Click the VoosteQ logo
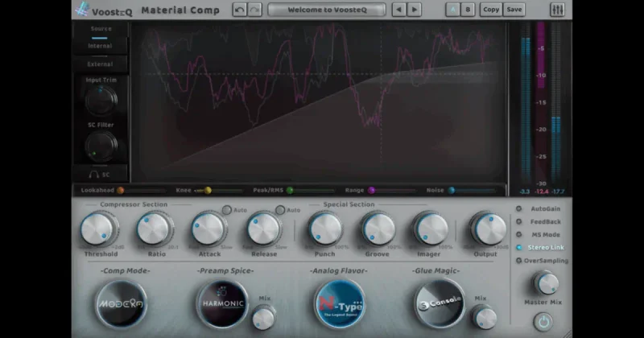This screenshot has height=338, width=644. tap(104, 10)
